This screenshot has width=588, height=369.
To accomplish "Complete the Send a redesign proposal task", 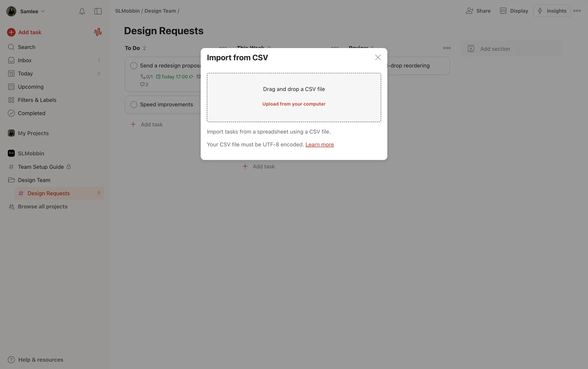I will (x=134, y=66).
